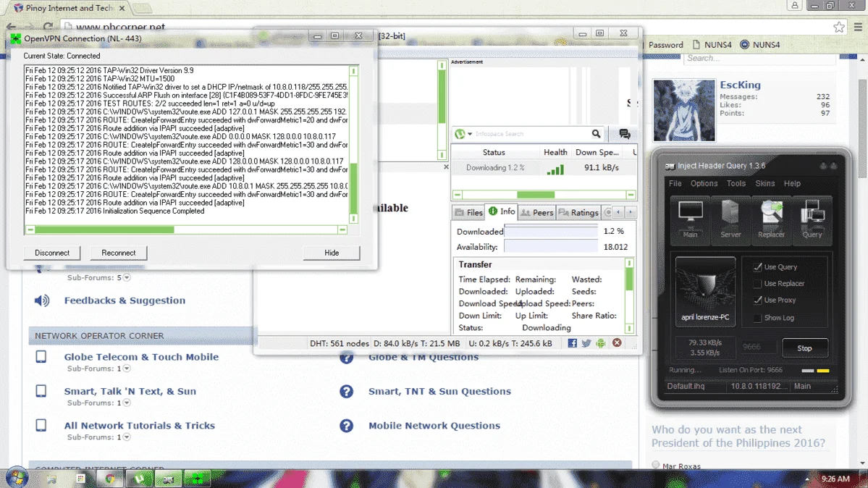Click the Globe Telecom & Touch Mobile forum icon
The image size is (868, 488).
pos(41,357)
